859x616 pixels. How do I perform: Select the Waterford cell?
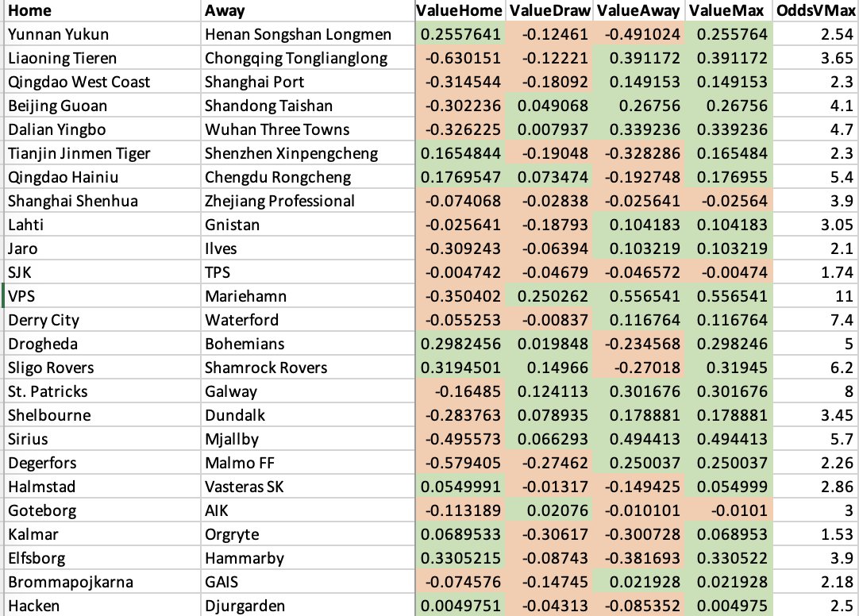pyautogui.click(x=308, y=320)
